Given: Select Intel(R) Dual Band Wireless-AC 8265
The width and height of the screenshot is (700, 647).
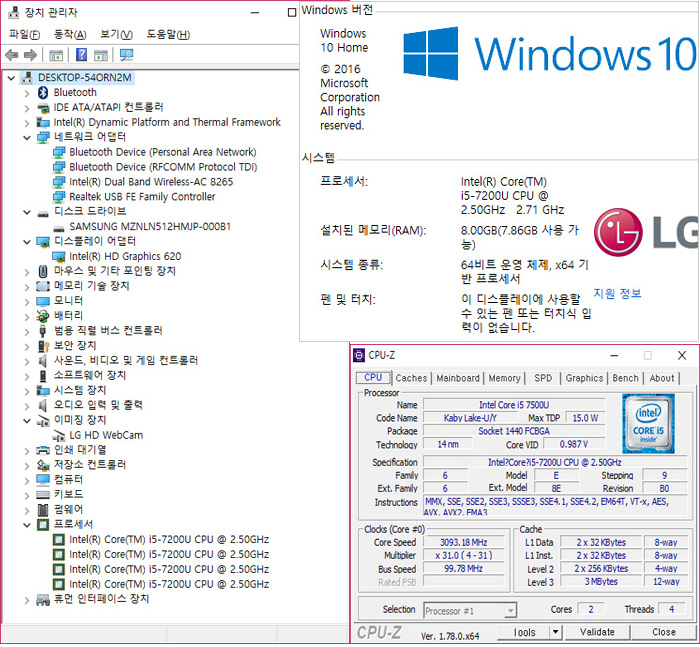Looking at the screenshot, I should pyautogui.click(x=151, y=182).
